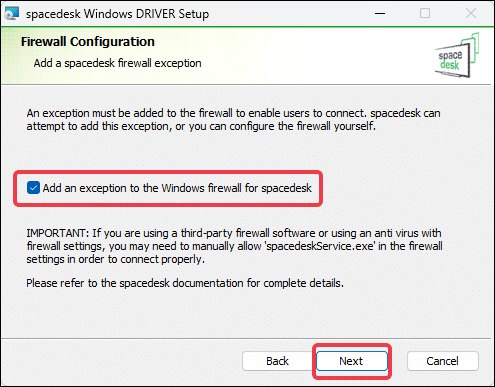Go to previous step with Back
The height and width of the screenshot is (387, 495).
(277, 361)
